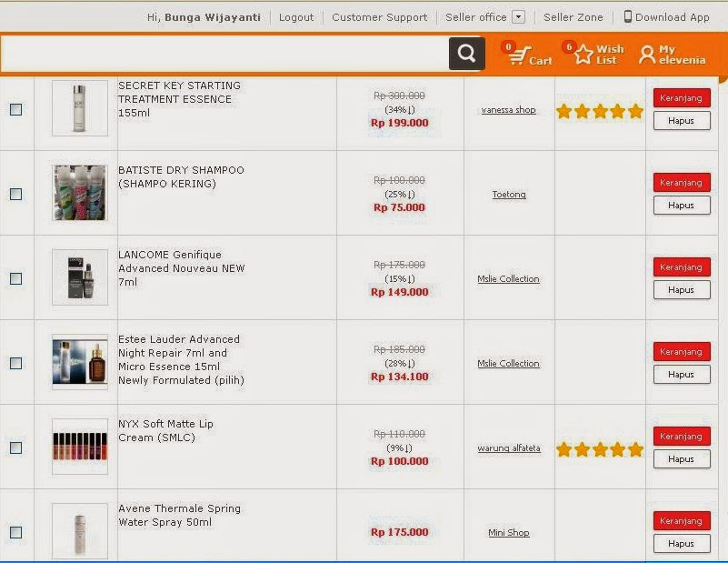728x563 pixels.
Task: Click LANCOME Genifique Advanced Nouveau title
Action: [x=182, y=268]
